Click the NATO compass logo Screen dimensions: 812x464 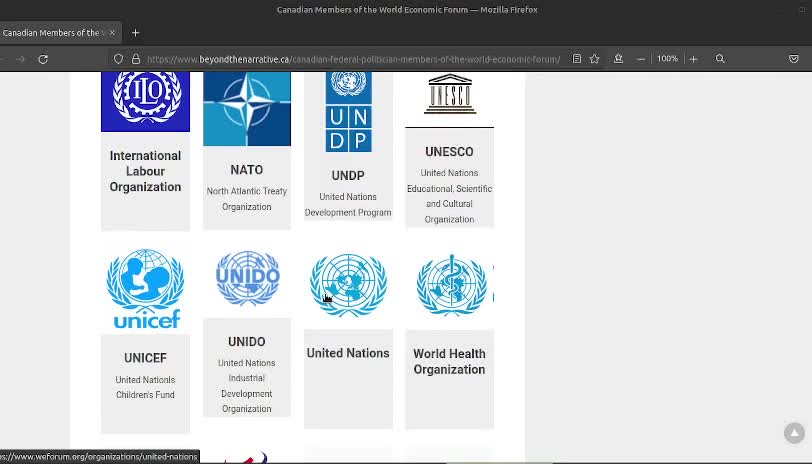click(x=247, y=108)
